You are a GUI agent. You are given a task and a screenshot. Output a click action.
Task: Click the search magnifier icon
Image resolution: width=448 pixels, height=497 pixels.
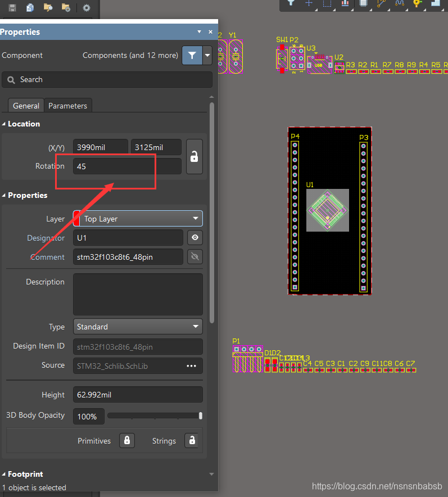coord(11,80)
